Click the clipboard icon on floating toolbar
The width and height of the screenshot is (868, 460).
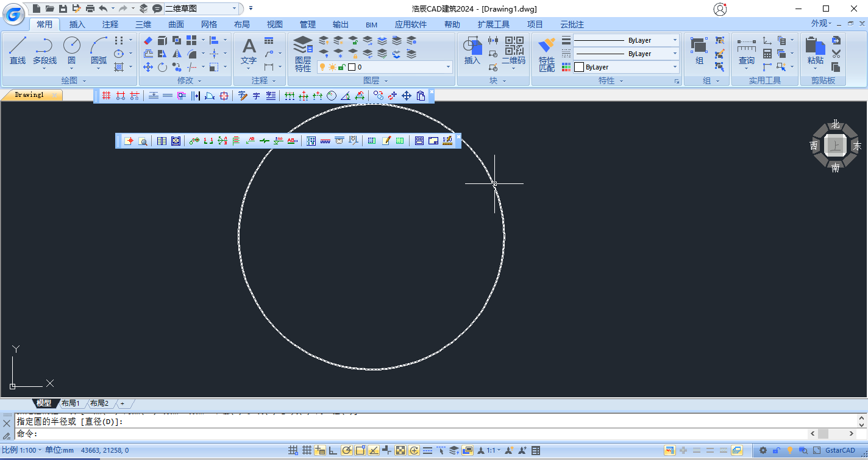pyautogui.click(x=421, y=96)
